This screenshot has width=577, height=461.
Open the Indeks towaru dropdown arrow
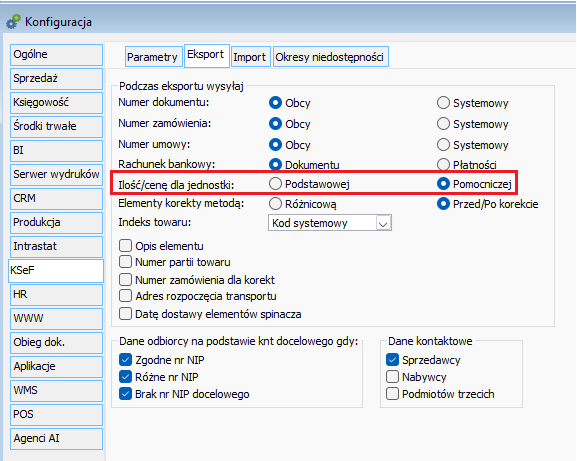383,223
